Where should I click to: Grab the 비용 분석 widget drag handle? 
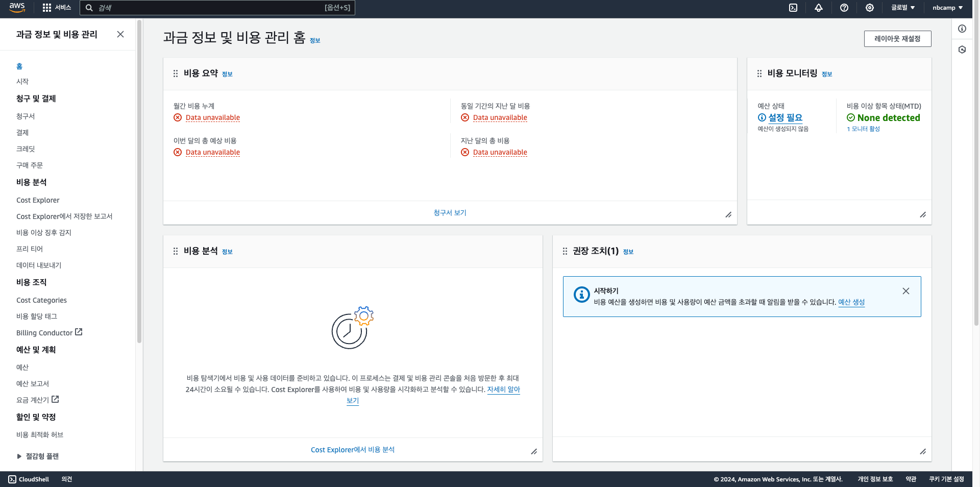coord(176,251)
